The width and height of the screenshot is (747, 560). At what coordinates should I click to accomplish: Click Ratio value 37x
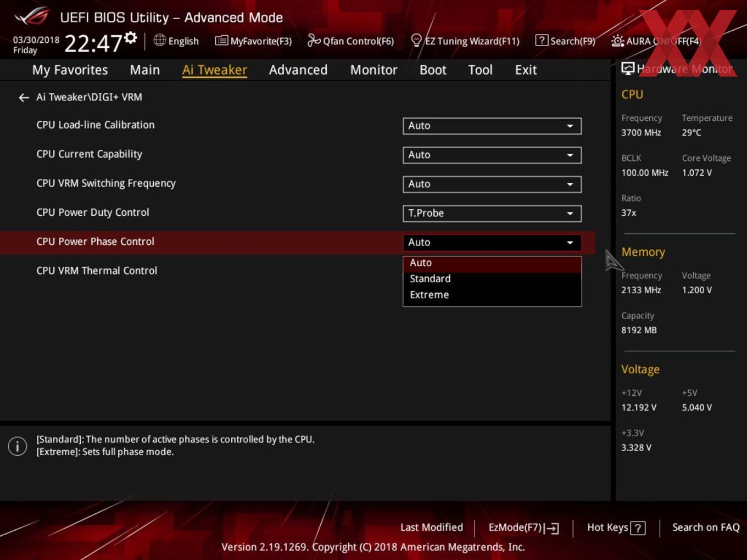(x=629, y=212)
